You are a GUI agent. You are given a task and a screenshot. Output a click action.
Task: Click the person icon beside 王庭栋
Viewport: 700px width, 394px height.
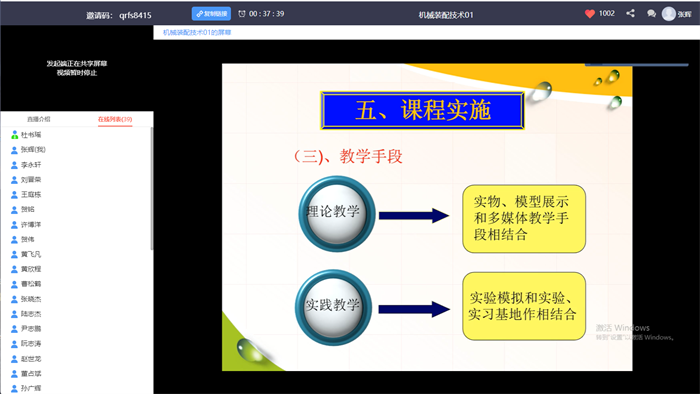tap(14, 195)
